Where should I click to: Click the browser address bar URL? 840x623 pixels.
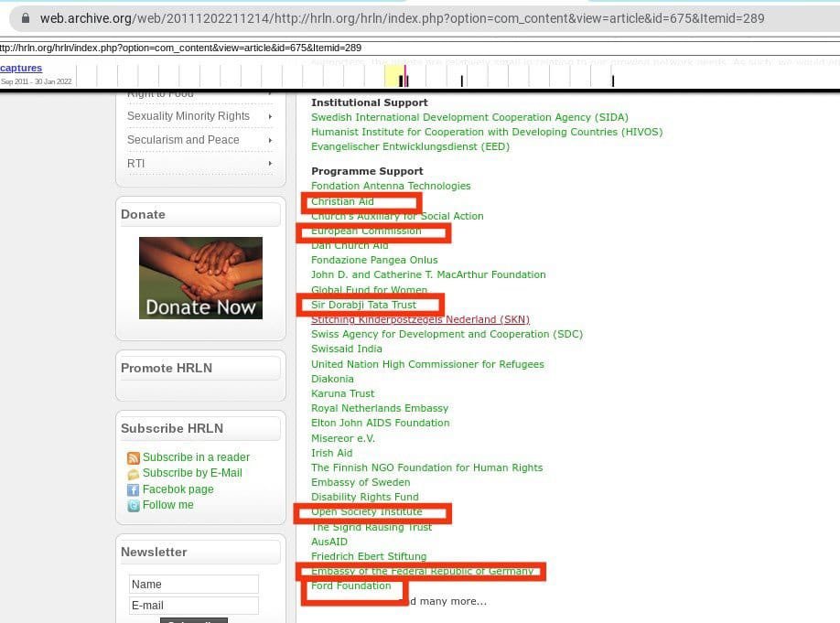[x=402, y=18]
